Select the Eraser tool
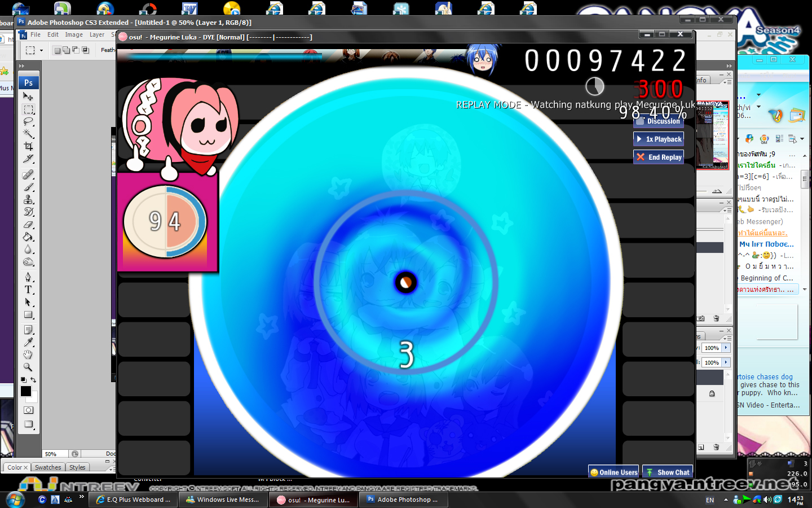This screenshot has height=508, width=812. (x=28, y=224)
